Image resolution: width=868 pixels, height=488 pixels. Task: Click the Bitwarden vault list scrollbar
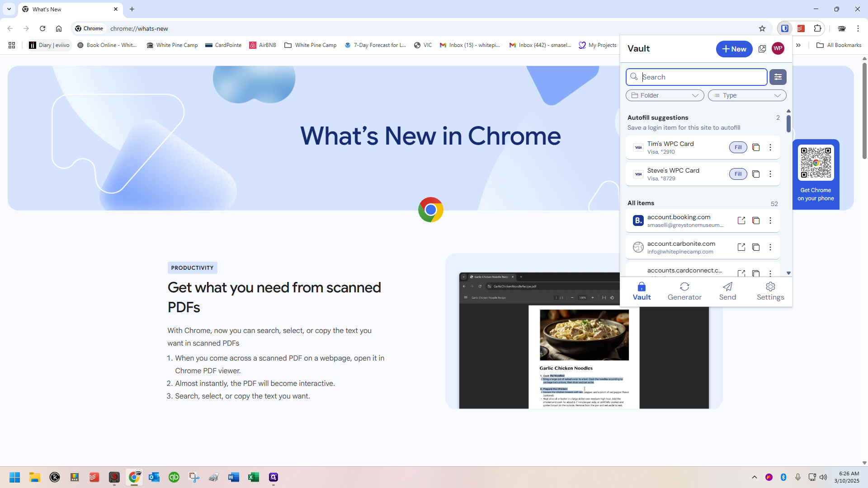(788, 123)
